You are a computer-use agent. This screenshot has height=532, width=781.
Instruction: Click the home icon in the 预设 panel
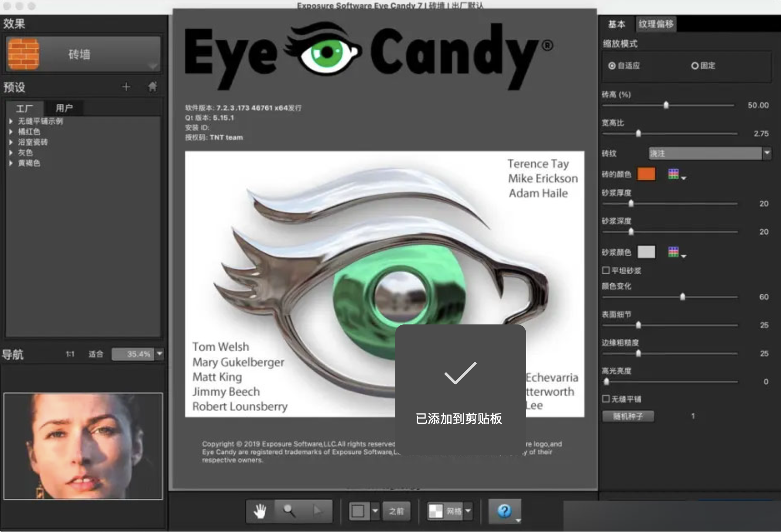152,87
